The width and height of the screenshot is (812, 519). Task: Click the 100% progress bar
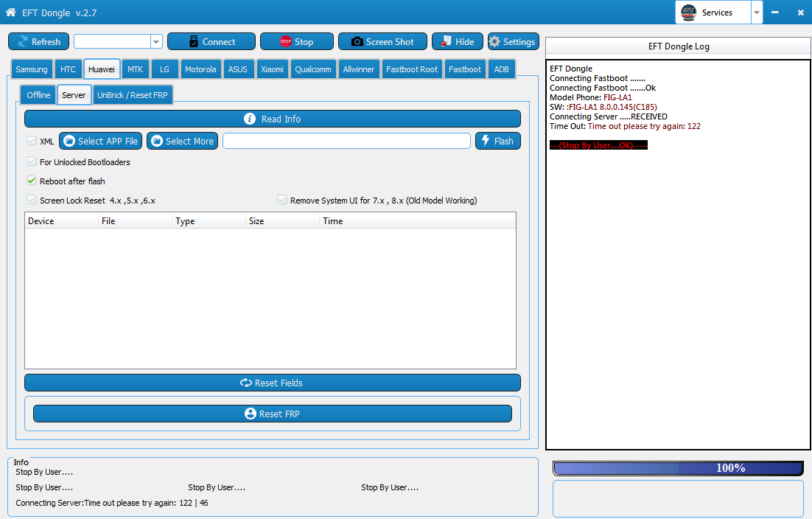click(x=679, y=468)
